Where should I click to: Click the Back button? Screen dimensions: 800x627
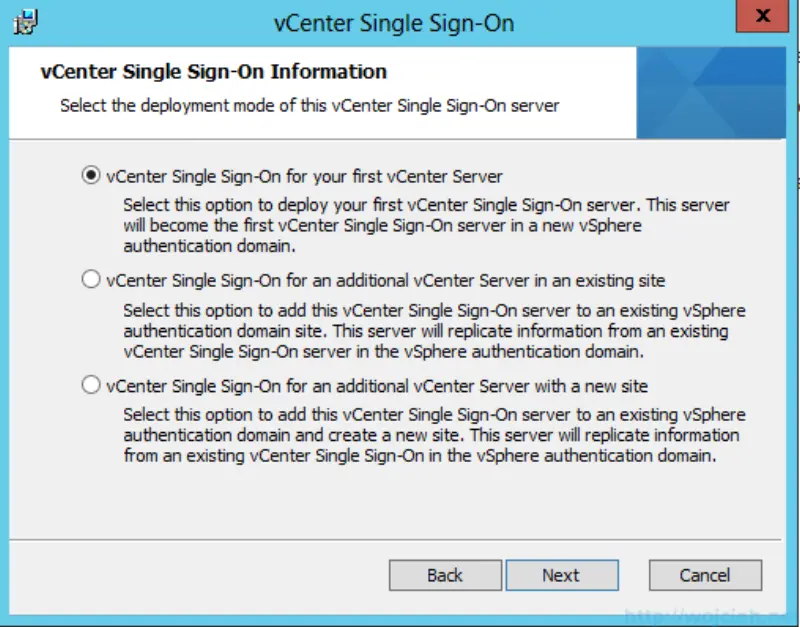[444, 575]
